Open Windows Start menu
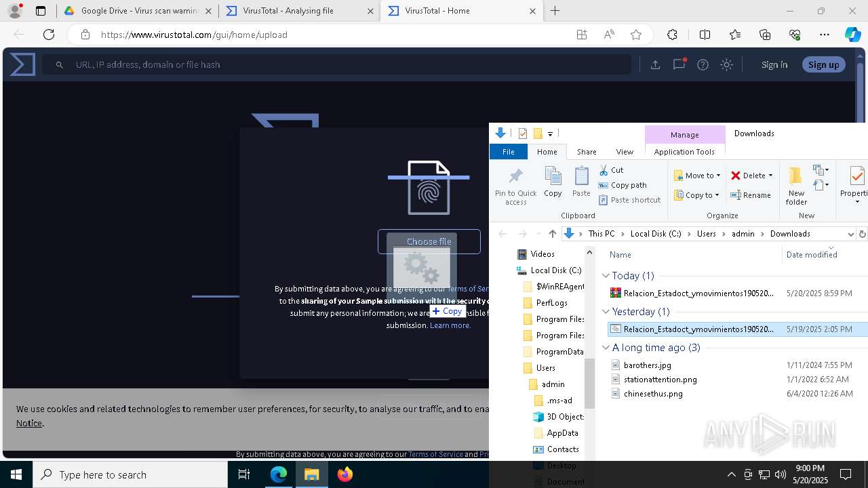Image resolution: width=868 pixels, height=488 pixels. [16, 474]
